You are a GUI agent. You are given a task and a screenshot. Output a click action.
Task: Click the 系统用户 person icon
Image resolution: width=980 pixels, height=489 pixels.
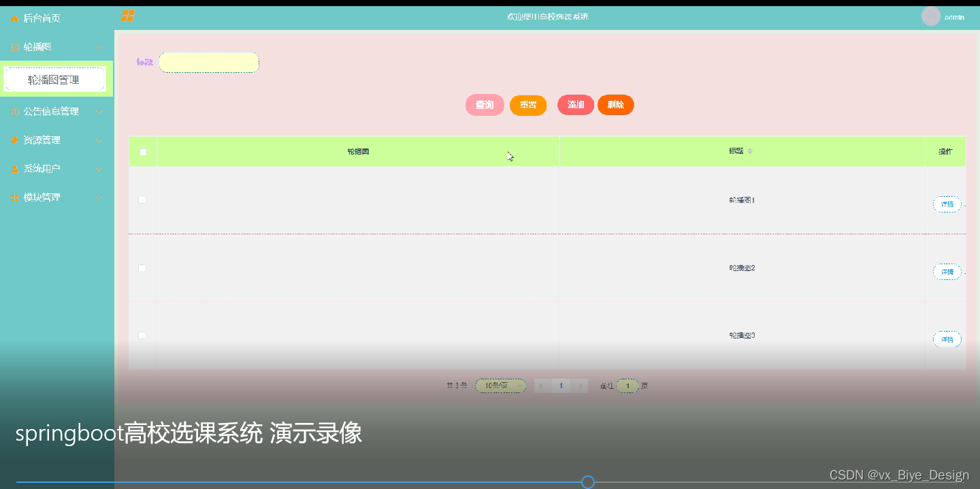coord(15,169)
